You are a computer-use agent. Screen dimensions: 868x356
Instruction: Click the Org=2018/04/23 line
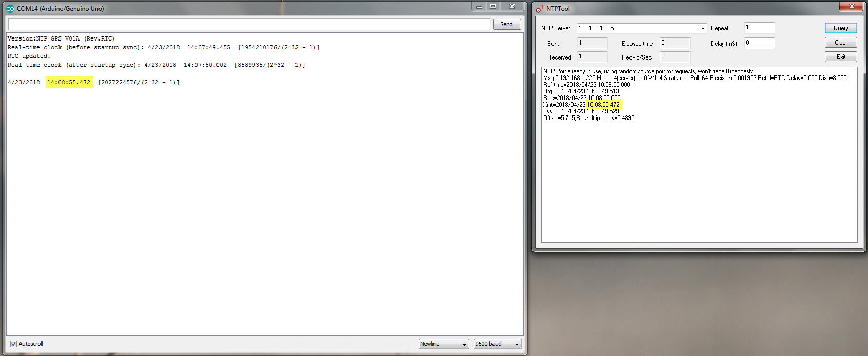581,91
